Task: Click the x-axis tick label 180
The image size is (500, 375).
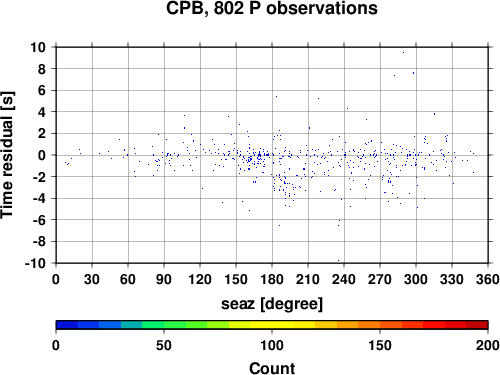Action: coord(272,279)
